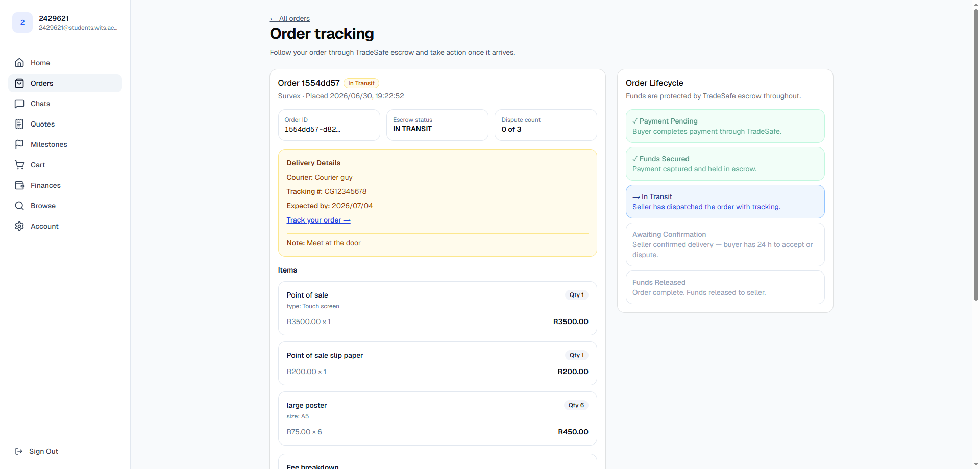Click the Sign Out arrow icon

[x=19, y=451]
